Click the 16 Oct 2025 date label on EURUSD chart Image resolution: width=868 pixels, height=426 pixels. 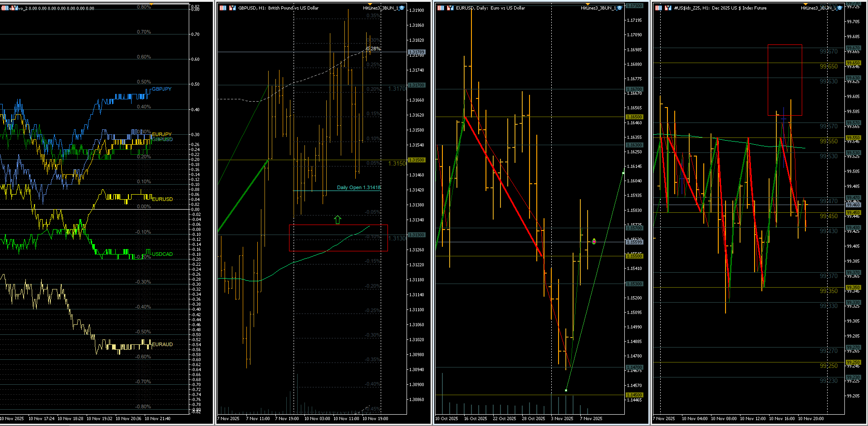tap(476, 419)
